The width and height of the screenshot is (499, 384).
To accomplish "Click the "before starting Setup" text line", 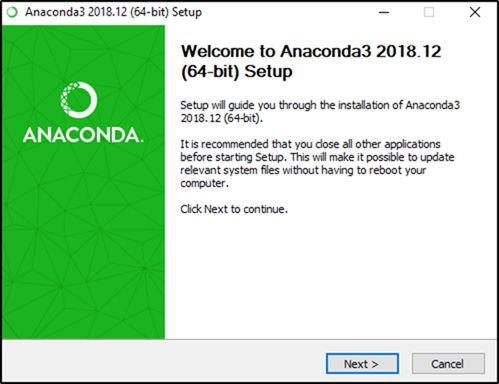I will (317, 157).
